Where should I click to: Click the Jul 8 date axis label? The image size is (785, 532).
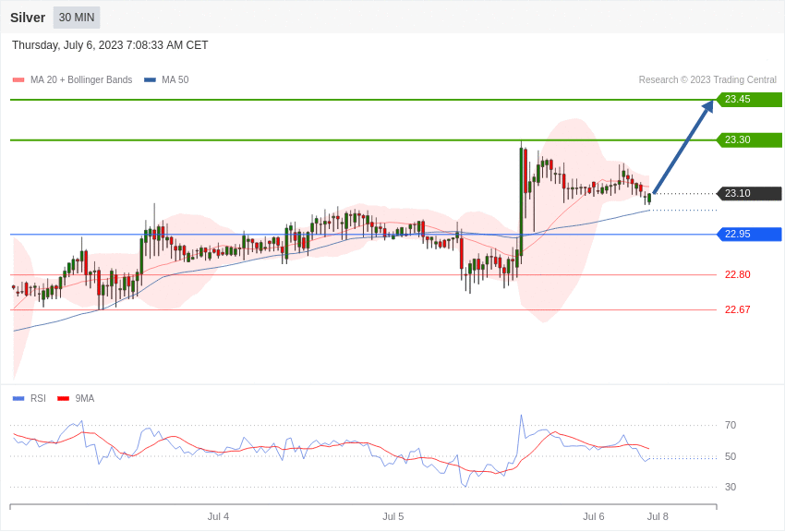(x=658, y=516)
